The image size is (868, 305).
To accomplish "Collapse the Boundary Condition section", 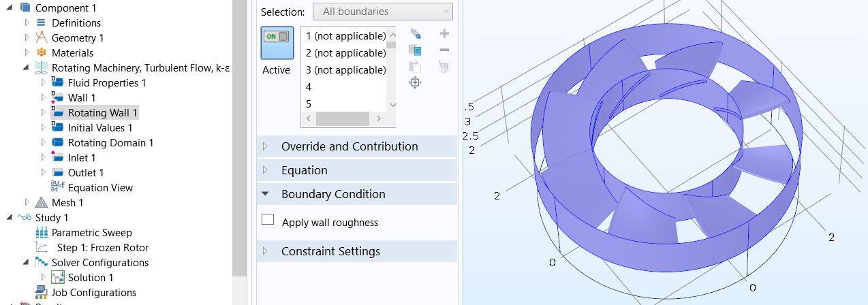I will 333,194.
